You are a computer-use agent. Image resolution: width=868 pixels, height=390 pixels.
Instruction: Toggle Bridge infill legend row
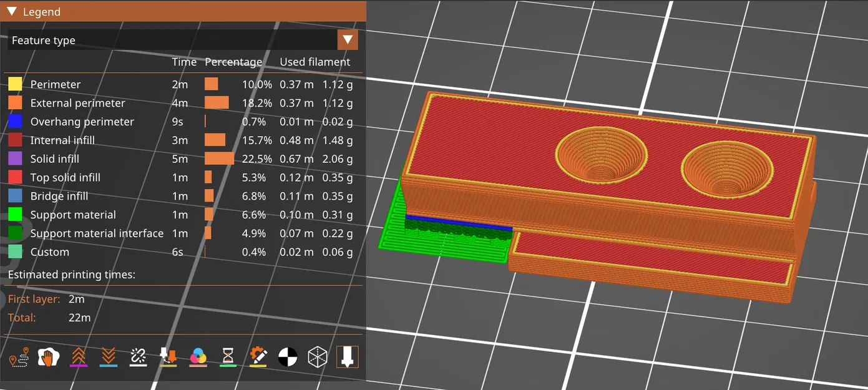180,196
